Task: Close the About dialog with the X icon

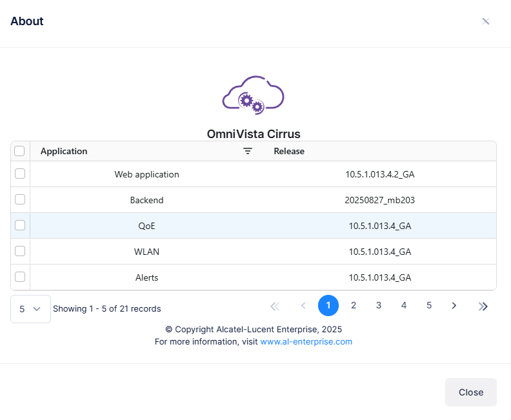Action: (486, 21)
